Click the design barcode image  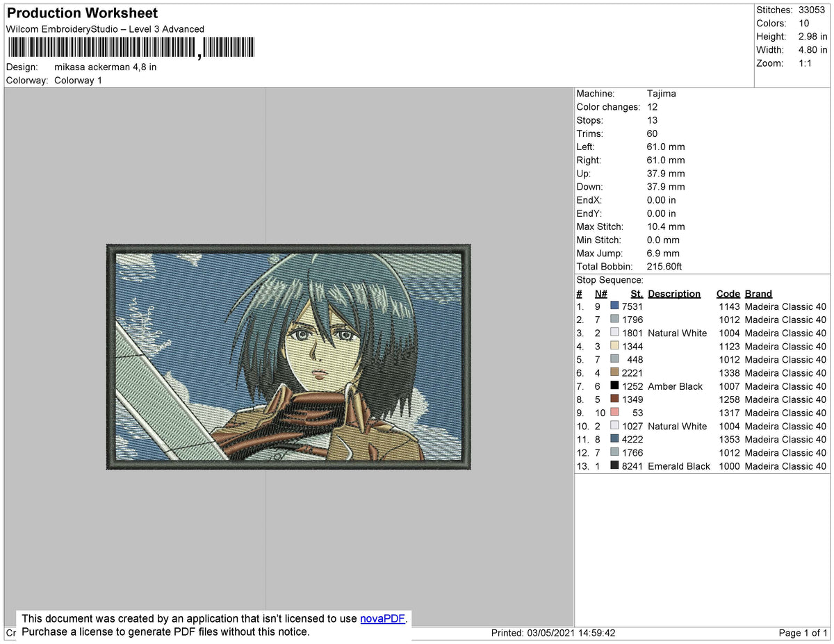click(129, 47)
